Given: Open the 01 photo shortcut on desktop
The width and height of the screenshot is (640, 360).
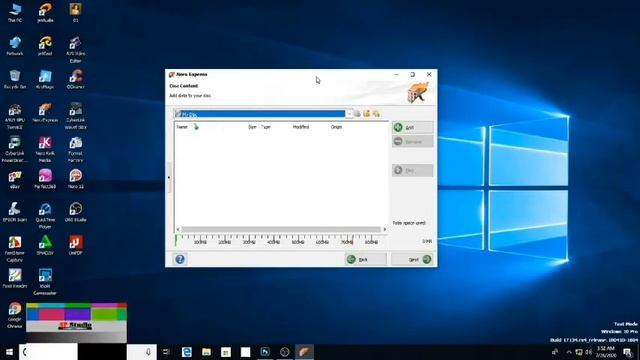Looking at the screenshot, I should 76,13.
